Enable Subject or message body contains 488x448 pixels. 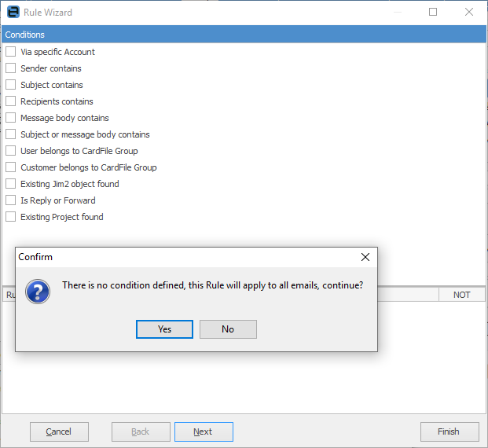(x=10, y=134)
